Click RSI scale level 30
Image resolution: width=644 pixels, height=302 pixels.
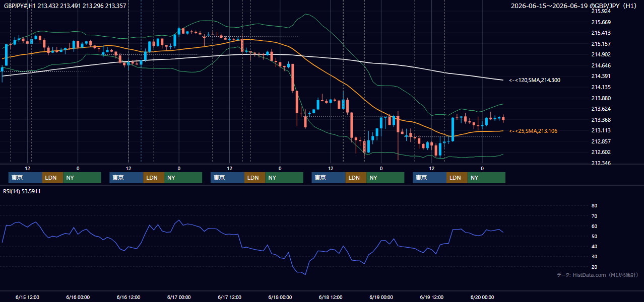click(594, 257)
